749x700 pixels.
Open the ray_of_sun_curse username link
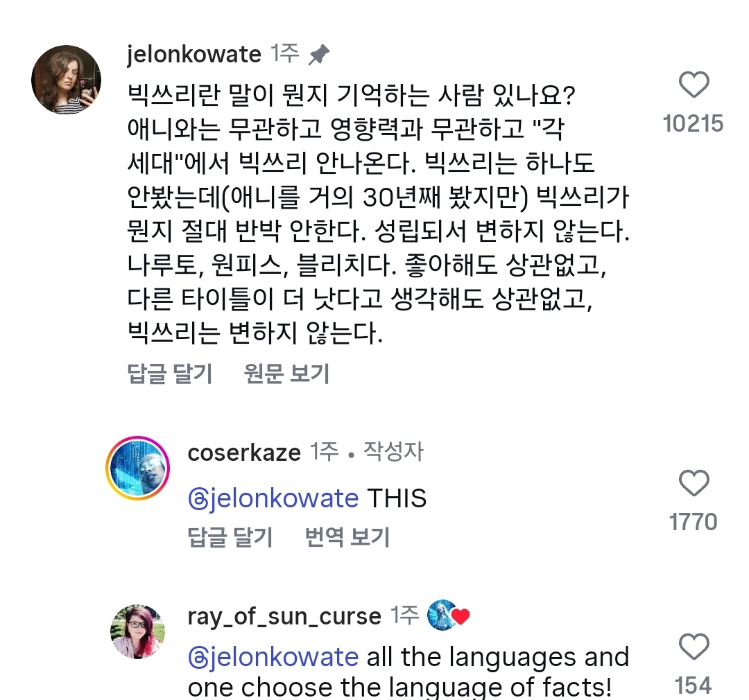pyautogui.click(x=284, y=616)
